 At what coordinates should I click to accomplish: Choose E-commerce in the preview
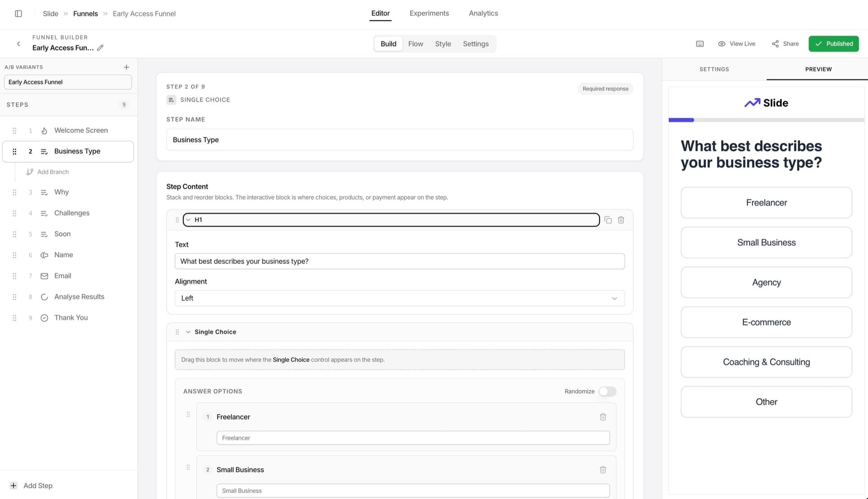coord(766,323)
